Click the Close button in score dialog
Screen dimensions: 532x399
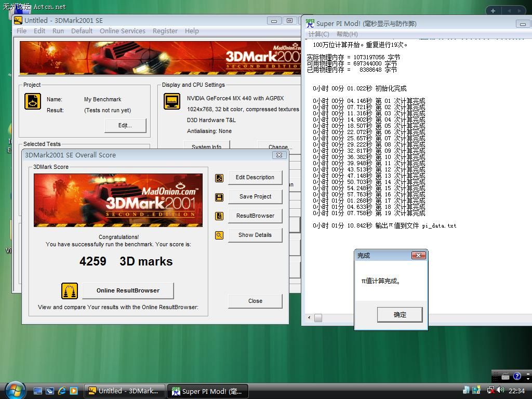(x=255, y=301)
